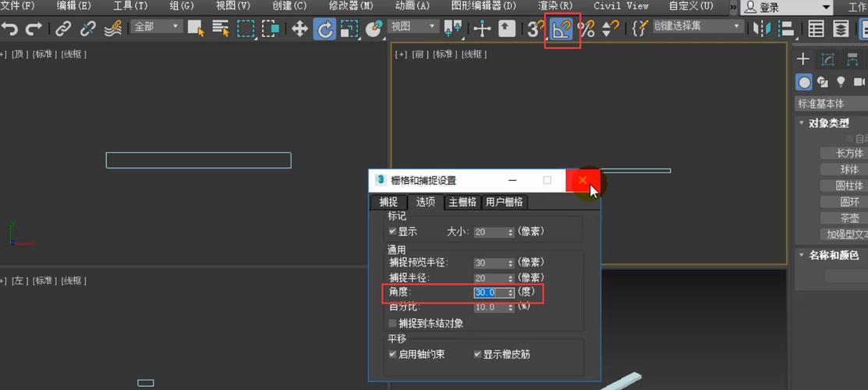Click the Mirror tool icon
868x390 pixels.
coord(763,29)
